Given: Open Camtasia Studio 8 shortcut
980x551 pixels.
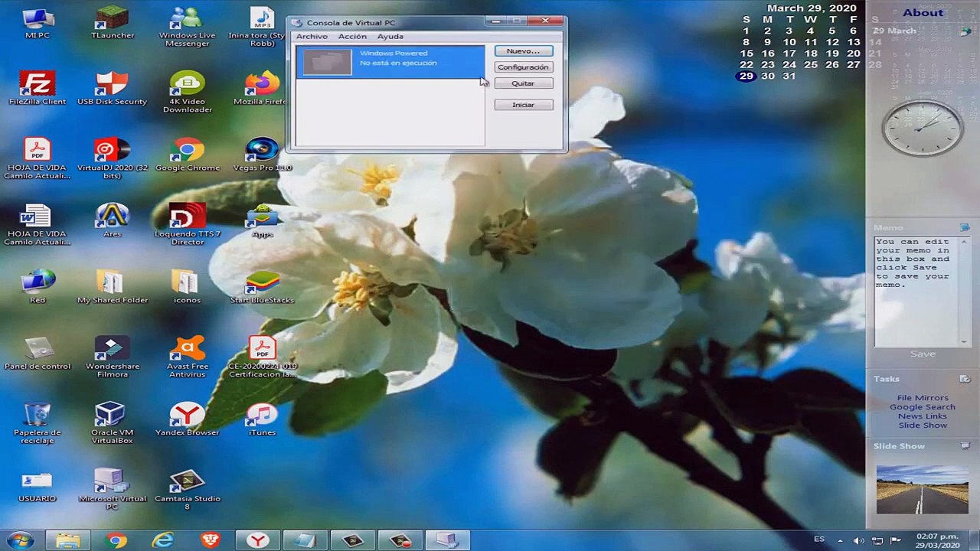Looking at the screenshot, I should click(x=187, y=490).
